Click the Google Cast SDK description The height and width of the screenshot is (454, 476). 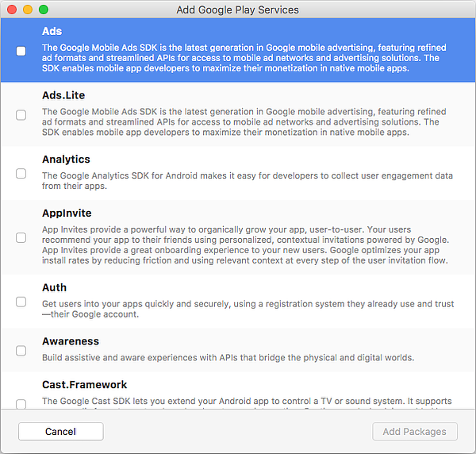247,402
